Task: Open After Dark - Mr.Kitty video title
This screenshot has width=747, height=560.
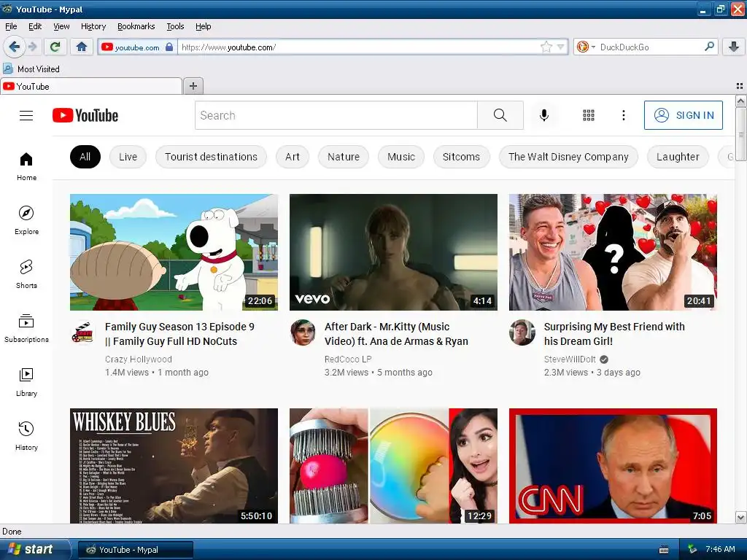Action: coord(396,334)
